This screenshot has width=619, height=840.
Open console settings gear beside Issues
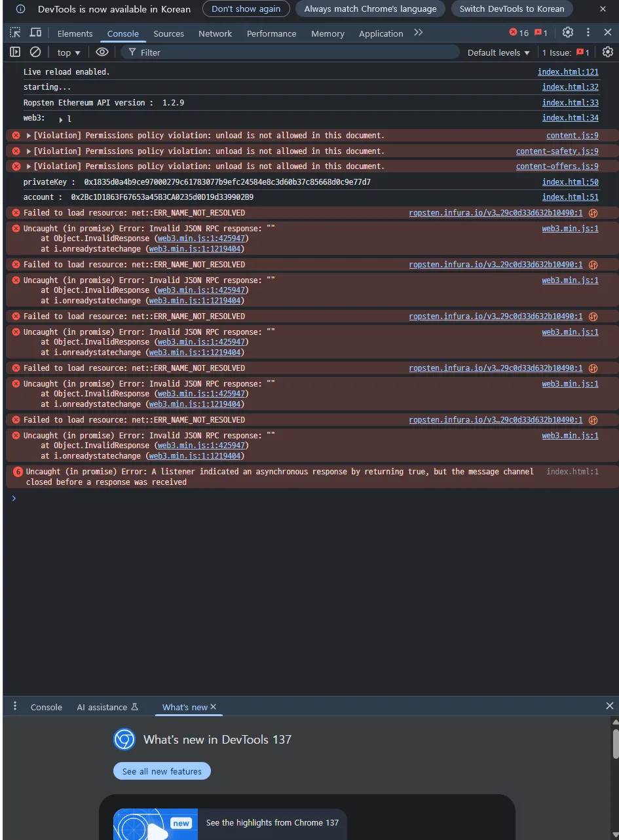click(x=608, y=52)
